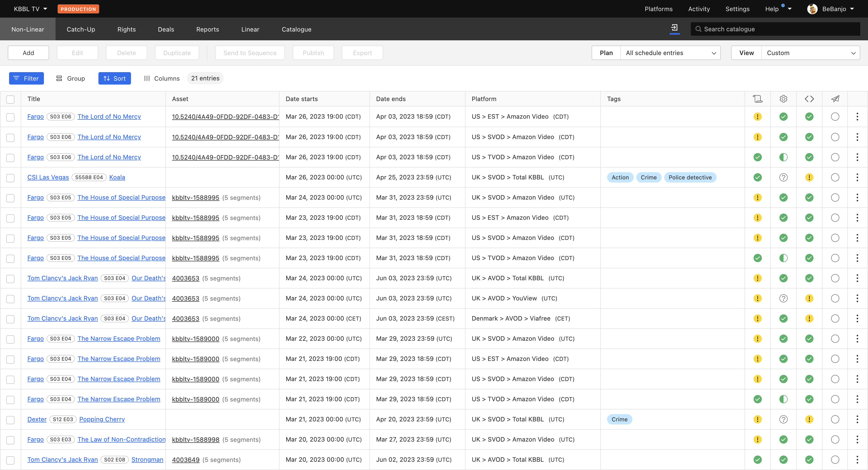
Task: Click the code brackets column header icon
Action: point(809,99)
